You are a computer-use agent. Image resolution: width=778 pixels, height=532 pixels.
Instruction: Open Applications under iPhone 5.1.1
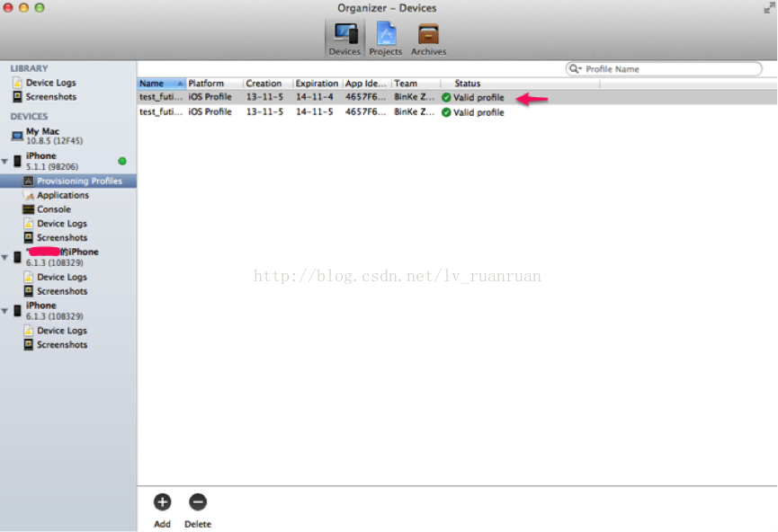coord(63,195)
